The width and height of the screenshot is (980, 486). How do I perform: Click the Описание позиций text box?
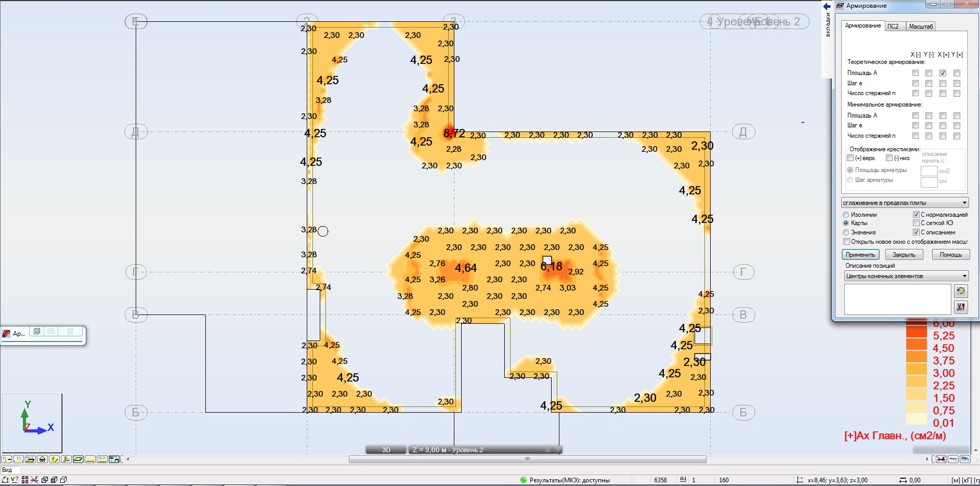tap(898, 299)
